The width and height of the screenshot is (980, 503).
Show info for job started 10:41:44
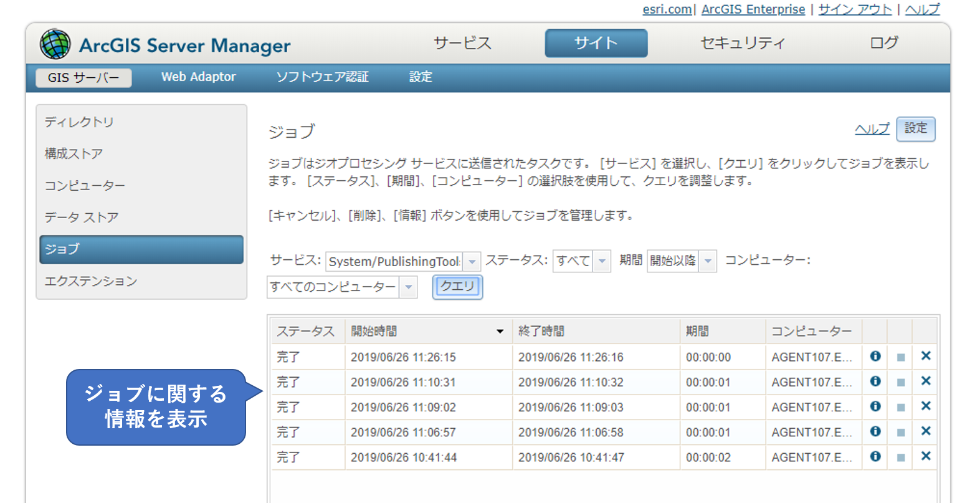click(875, 456)
